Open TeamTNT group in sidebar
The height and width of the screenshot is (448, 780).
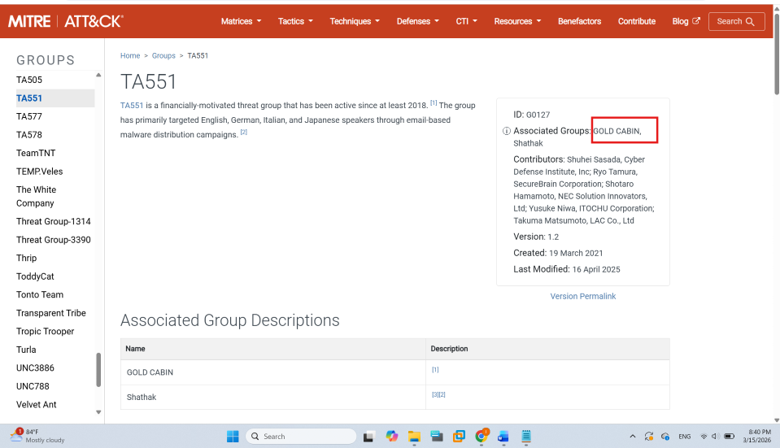tap(36, 153)
